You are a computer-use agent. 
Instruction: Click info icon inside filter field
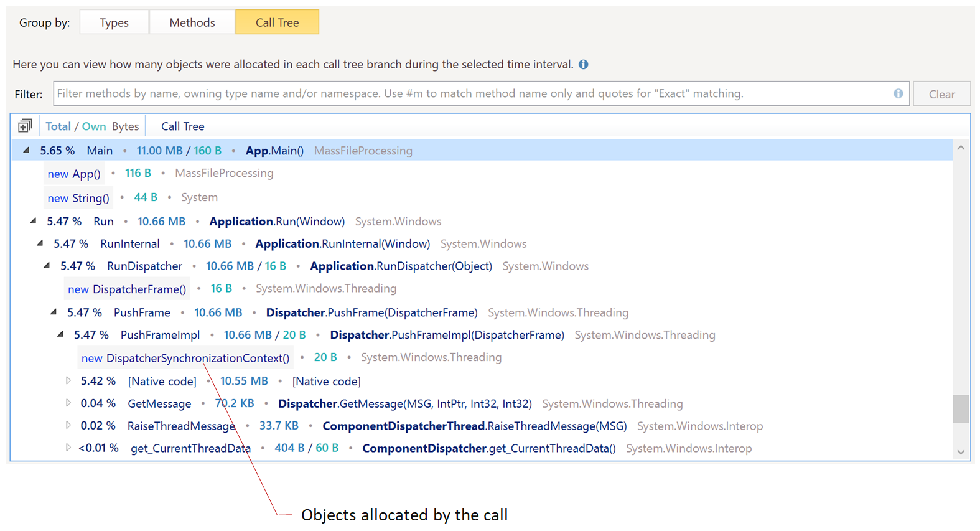[x=898, y=93]
